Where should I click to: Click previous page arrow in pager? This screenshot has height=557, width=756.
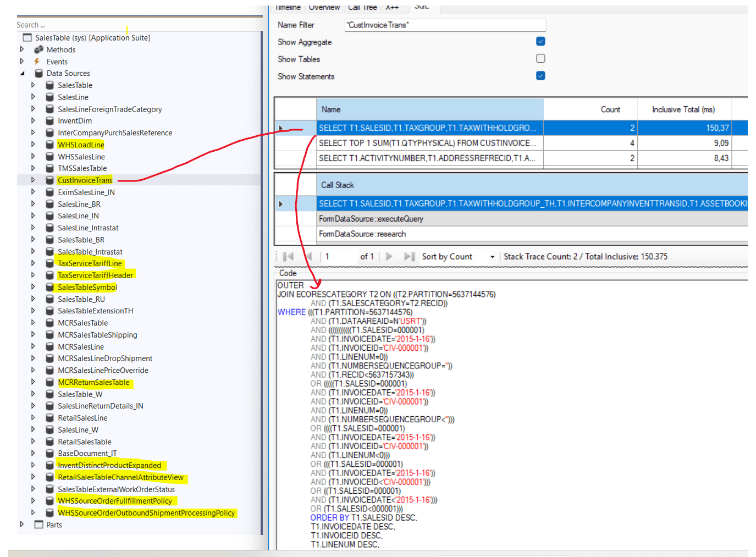pyautogui.click(x=309, y=256)
